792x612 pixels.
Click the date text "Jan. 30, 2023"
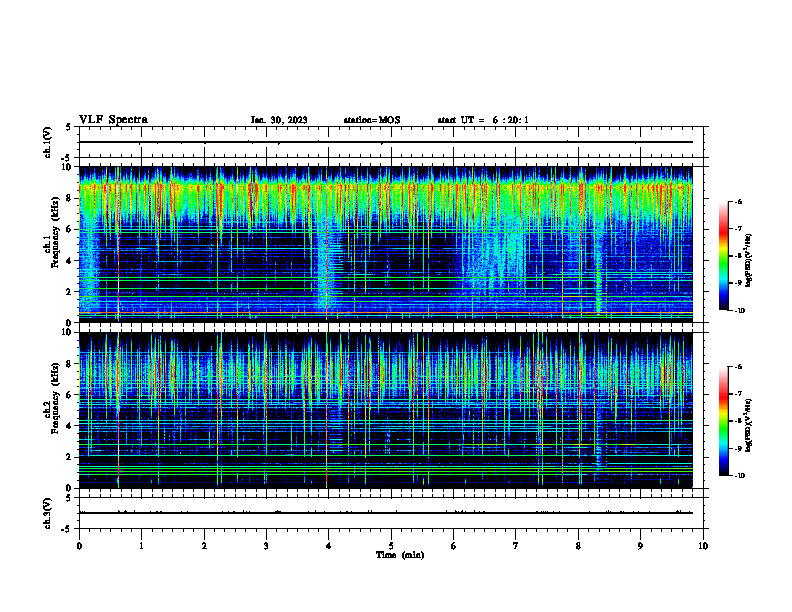pos(279,120)
